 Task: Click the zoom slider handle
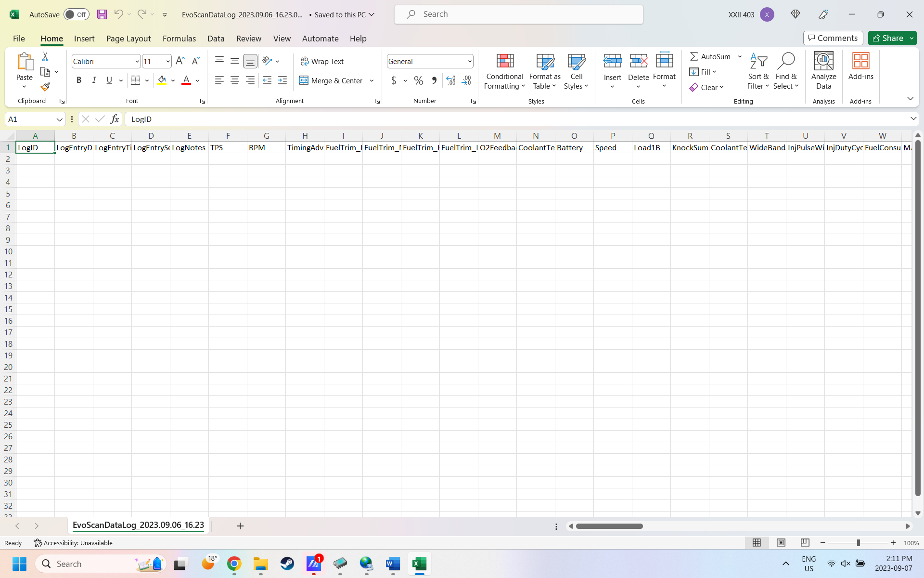point(858,543)
